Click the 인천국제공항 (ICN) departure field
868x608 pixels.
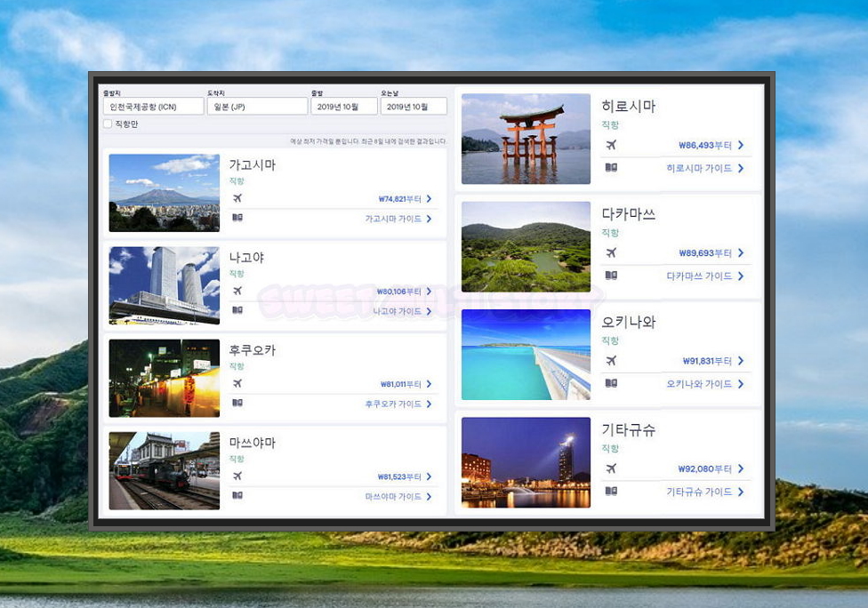coord(153,106)
